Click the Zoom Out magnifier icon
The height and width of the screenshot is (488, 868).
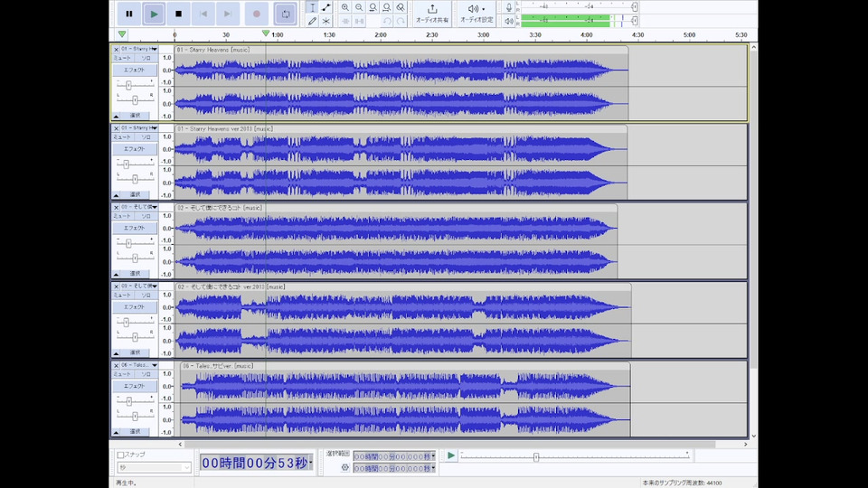(359, 7)
